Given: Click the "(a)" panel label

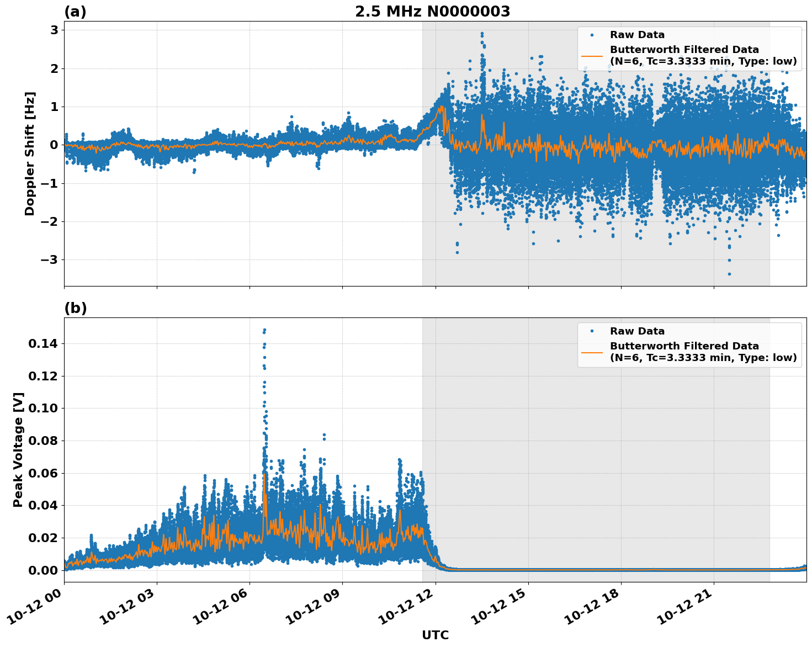Looking at the screenshot, I should point(75,12).
